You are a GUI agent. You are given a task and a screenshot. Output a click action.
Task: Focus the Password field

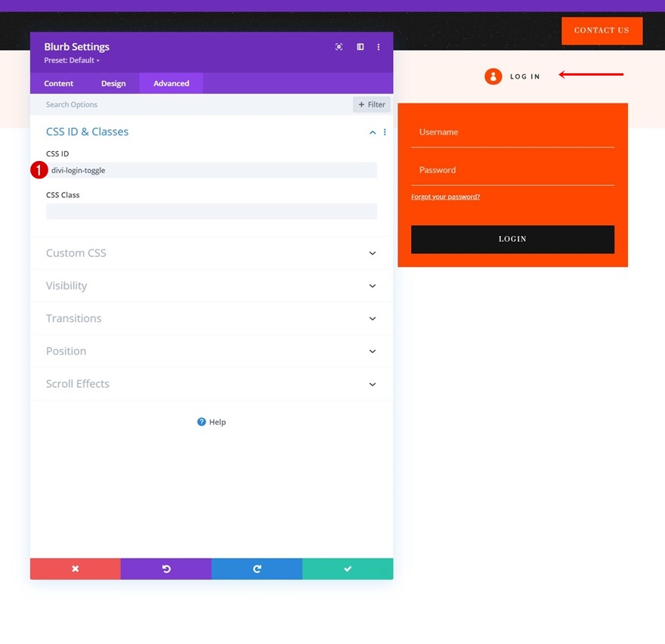pyautogui.click(x=512, y=170)
